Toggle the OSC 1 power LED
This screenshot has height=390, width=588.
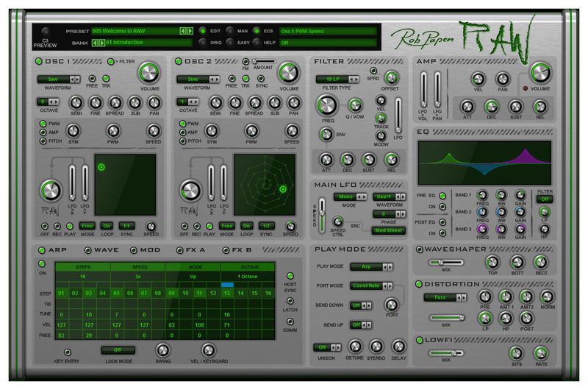[x=39, y=61]
